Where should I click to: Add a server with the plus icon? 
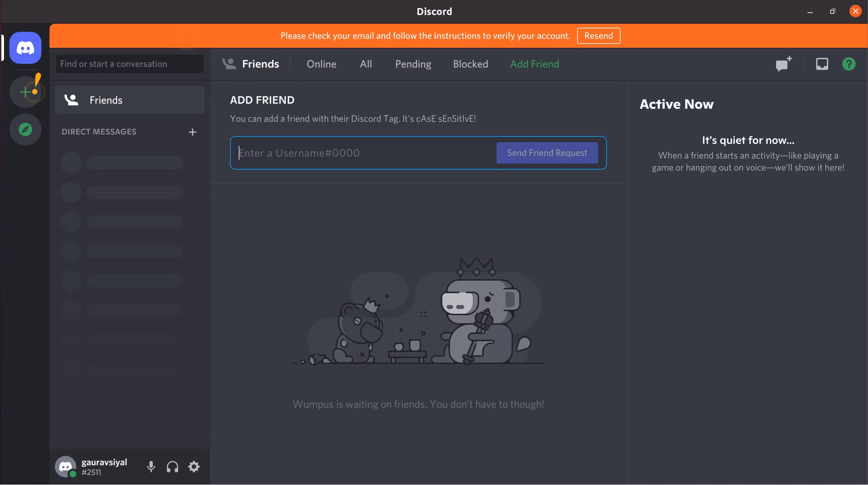coord(25,92)
